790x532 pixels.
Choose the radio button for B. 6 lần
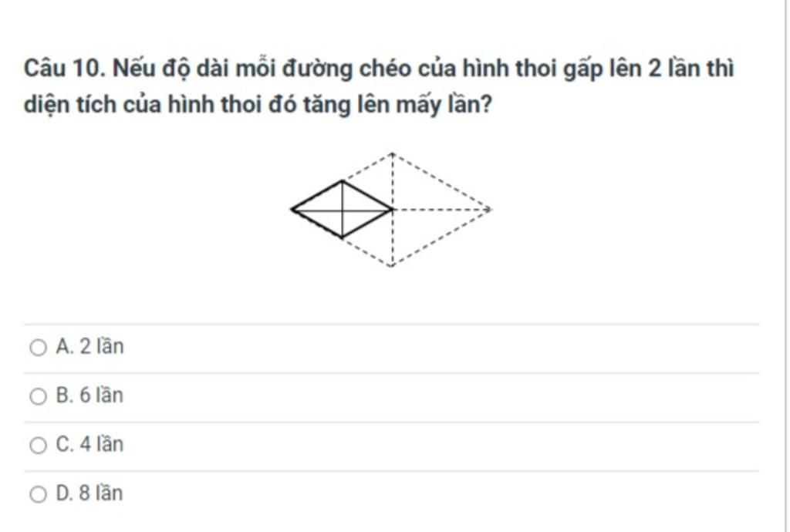coord(39,396)
